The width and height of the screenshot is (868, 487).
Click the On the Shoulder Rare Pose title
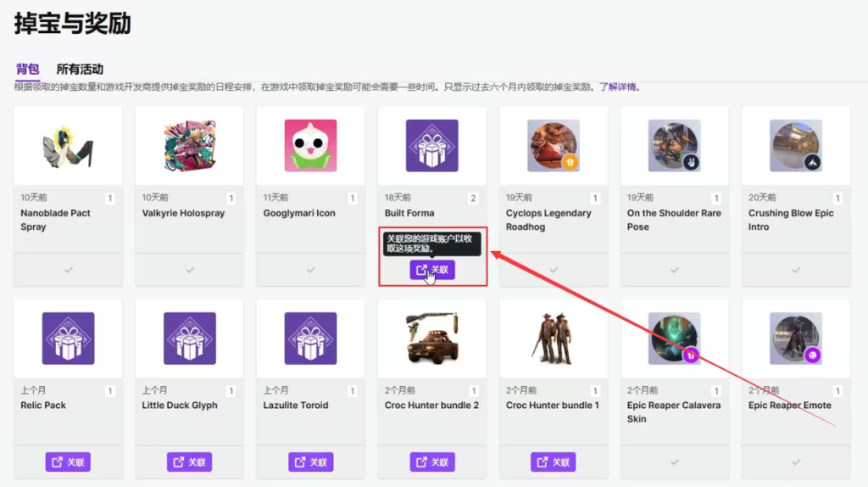coord(674,220)
